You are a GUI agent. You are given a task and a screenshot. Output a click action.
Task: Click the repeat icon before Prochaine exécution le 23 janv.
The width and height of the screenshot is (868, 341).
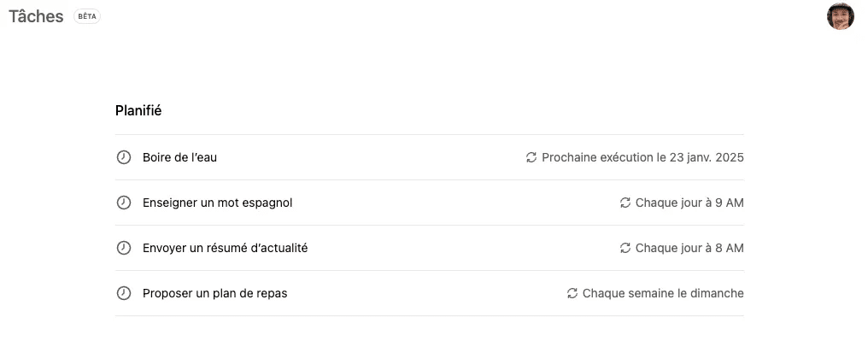tap(531, 158)
